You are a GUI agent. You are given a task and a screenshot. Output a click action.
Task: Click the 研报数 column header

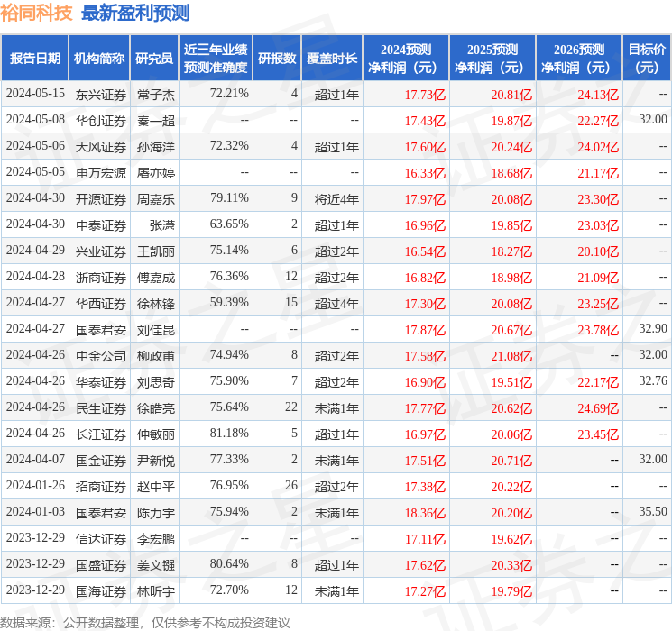click(277, 59)
